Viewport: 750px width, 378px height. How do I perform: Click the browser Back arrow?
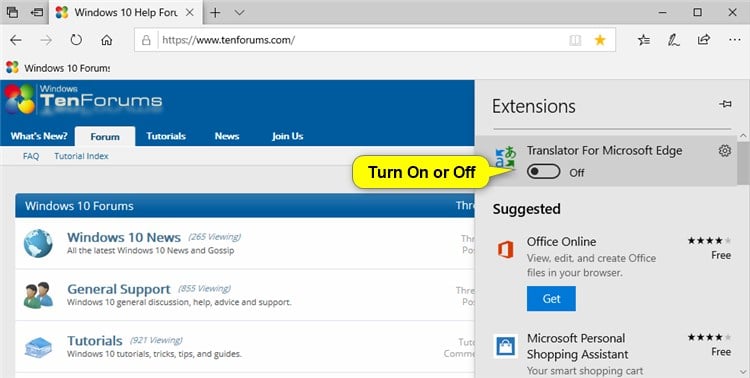click(x=16, y=40)
